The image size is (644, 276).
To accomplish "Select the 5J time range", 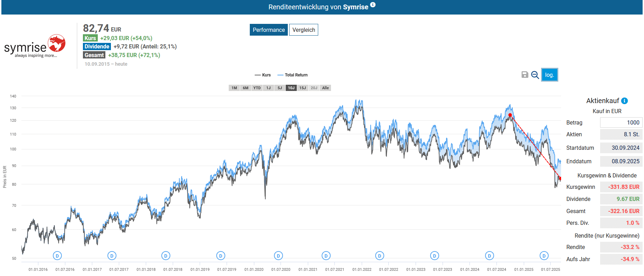I will pyautogui.click(x=280, y=88).
